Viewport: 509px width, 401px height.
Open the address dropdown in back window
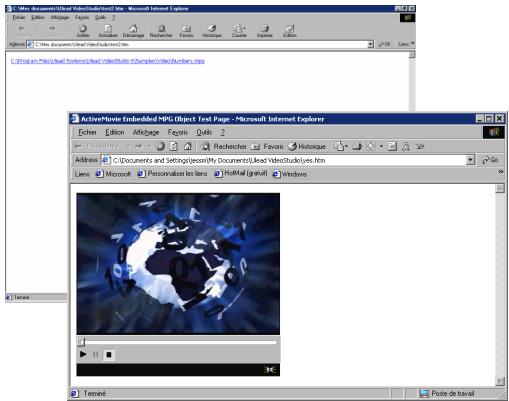370,44
